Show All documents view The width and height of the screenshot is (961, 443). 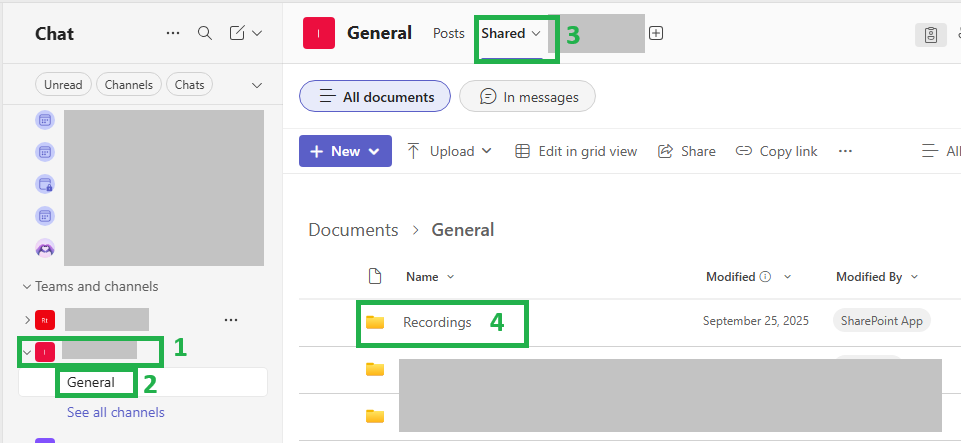point(375,96)
